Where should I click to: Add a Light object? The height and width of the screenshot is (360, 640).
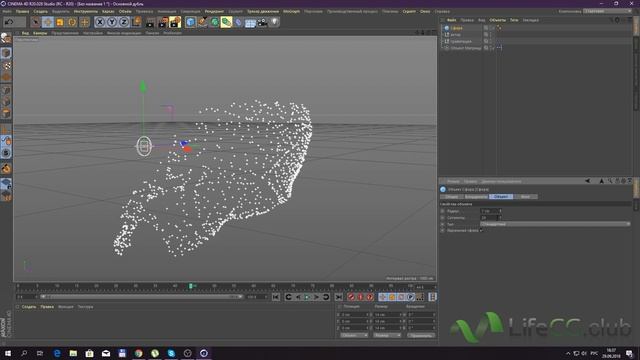tap(274, 22)
